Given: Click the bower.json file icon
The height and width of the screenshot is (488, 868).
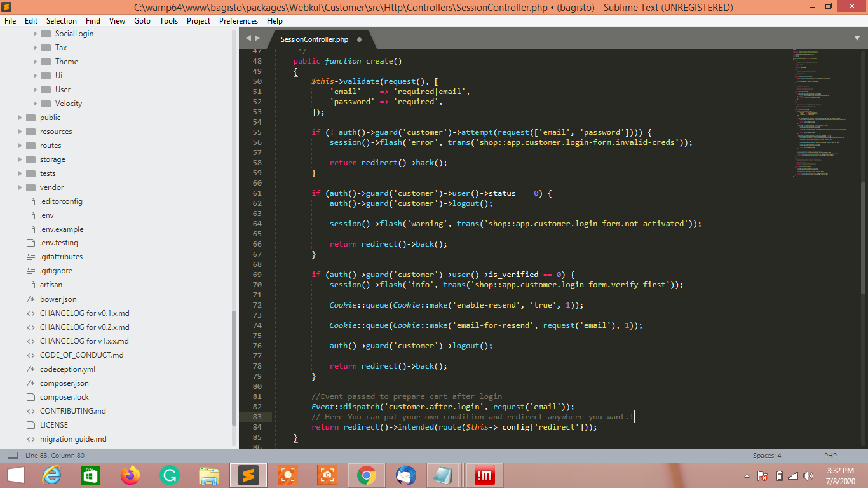Looking at the screenshot, I should (31, 299).
